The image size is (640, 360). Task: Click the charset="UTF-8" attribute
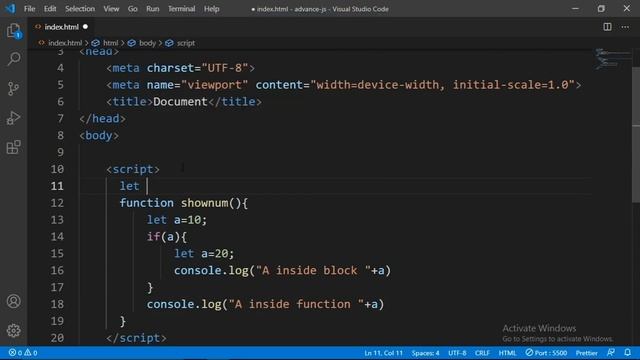(x=198, y=68)
